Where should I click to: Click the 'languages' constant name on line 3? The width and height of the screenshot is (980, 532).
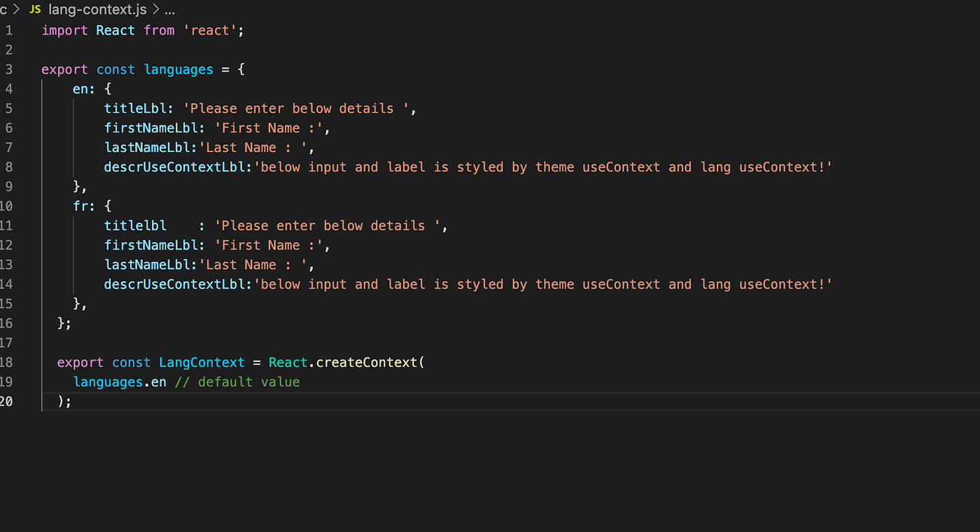coord(178,69)
